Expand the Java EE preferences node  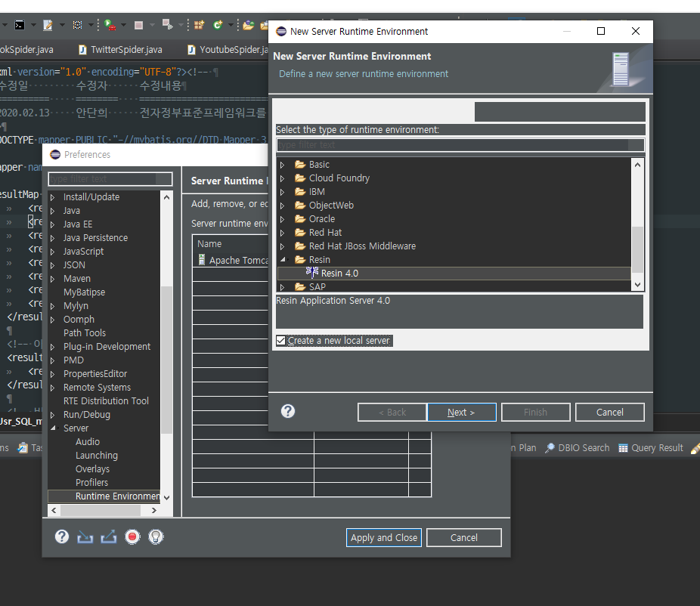[53, 224]
